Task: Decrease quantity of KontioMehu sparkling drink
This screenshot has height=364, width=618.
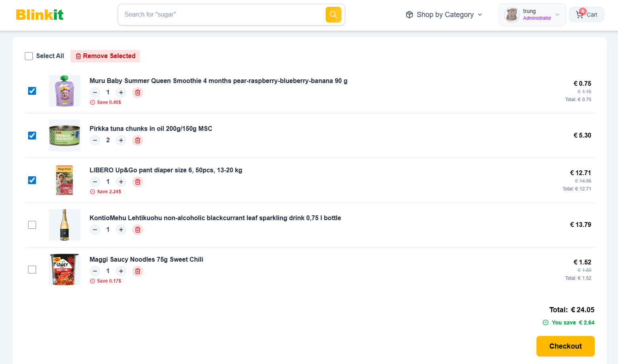Action: pos(95,230)
